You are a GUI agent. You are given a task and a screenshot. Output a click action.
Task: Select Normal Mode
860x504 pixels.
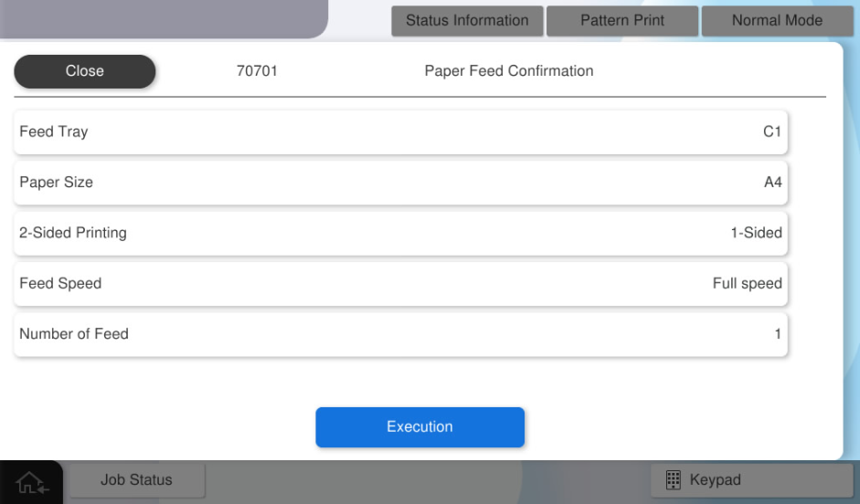tap(777, 21)
